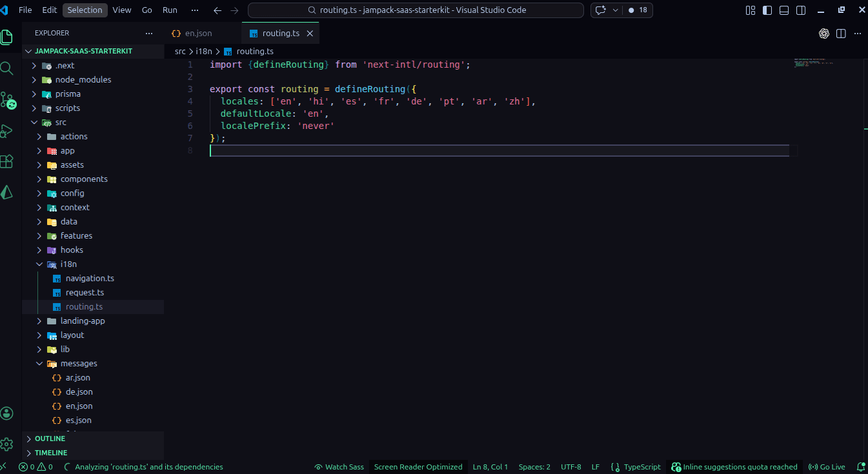Viewport: 868px width, 474px height.
Task: Click the Go Live button
Action: coord(827,467)
